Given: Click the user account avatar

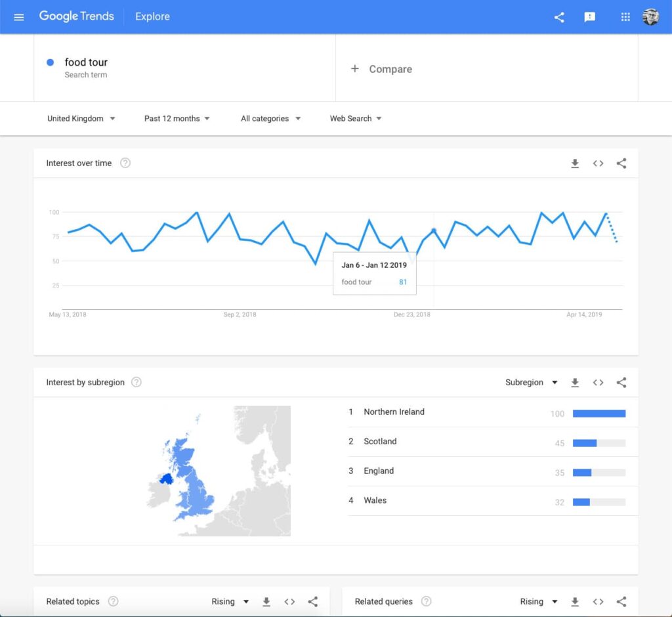Looking at the screenshot, I should coord(650,17).
